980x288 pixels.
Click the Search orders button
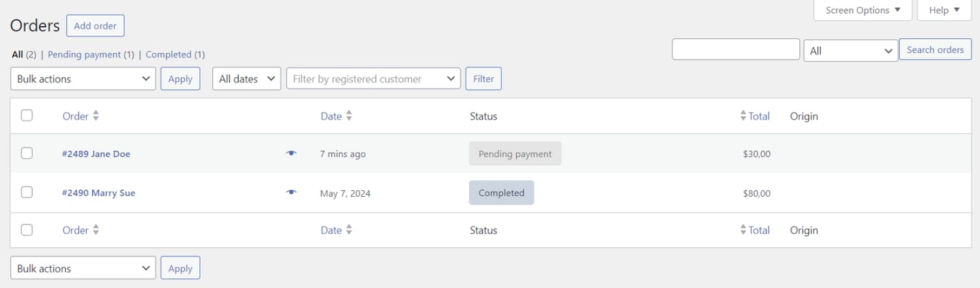click(x=935, y=50)
